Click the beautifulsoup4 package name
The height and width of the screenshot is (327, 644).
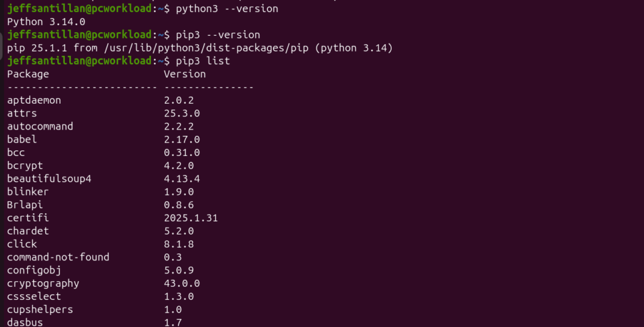click(x=49, y=179)
